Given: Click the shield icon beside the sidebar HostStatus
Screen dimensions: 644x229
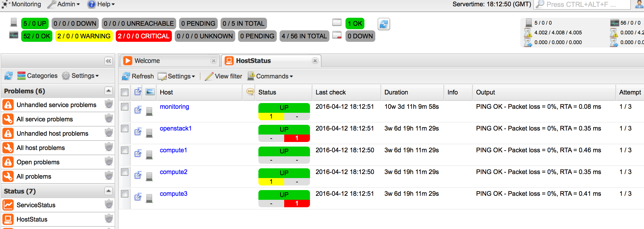Looking at the screenshot, I should pyautogui.click(x=109, y=218).
